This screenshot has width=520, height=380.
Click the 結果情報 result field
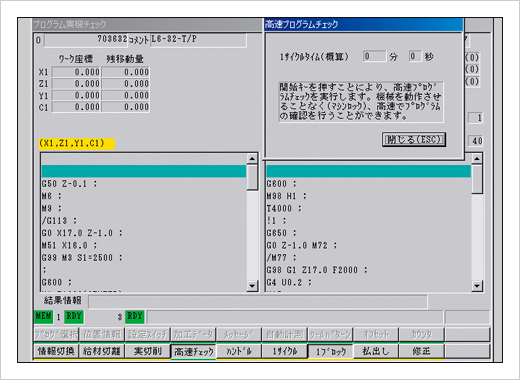[258, 302]
